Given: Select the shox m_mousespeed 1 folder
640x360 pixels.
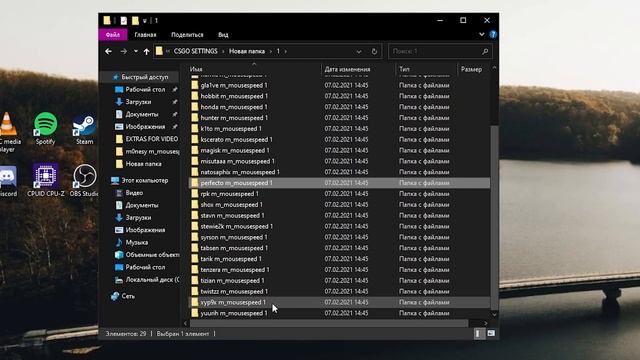Looking at the screenshot, I should coord(231,204).
